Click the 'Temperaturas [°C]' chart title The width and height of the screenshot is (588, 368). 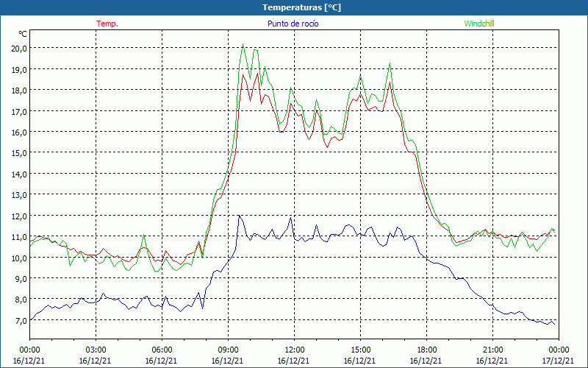(x=301, y=7)
